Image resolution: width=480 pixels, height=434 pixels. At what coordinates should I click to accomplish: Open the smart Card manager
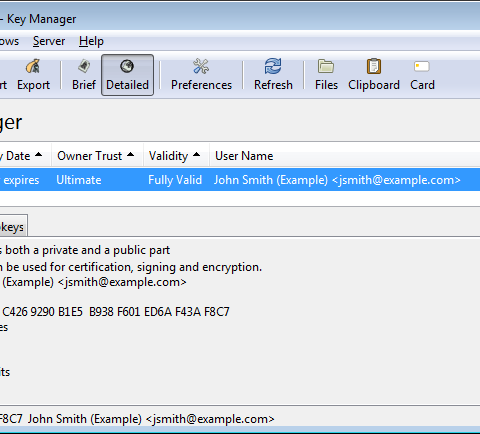point(422,75)
